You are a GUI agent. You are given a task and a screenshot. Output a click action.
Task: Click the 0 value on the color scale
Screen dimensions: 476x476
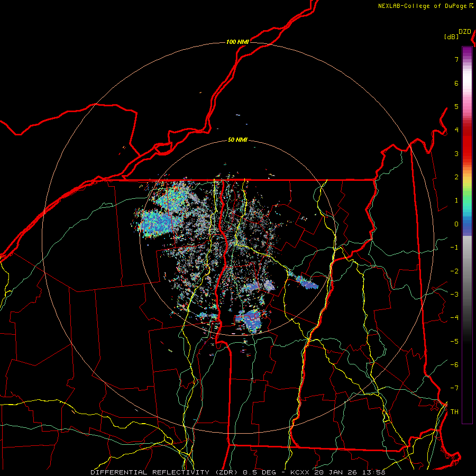(x=456, y=224)
